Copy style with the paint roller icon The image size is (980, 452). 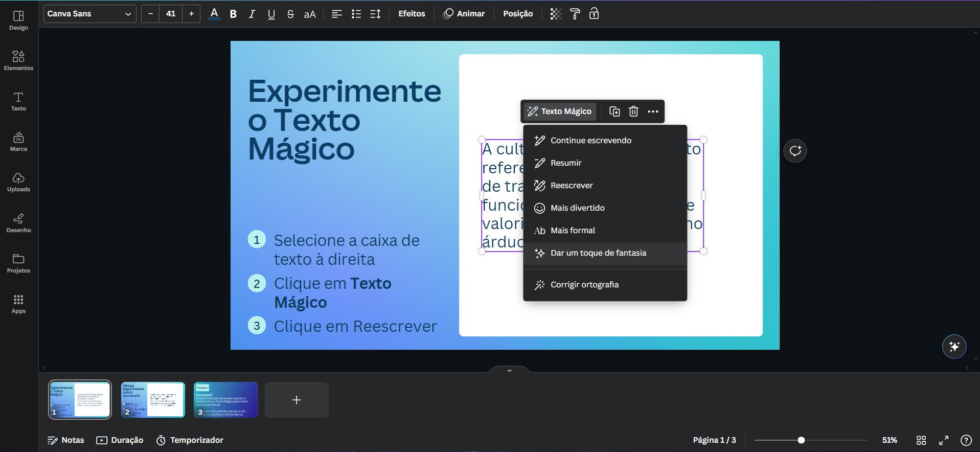[575, 14]
